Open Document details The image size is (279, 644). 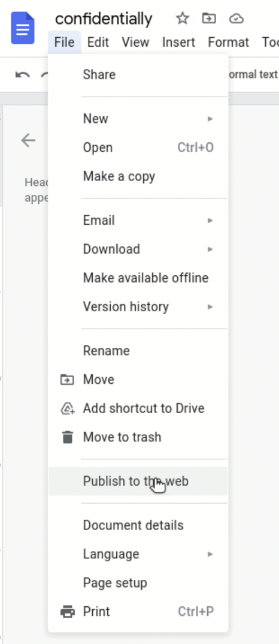138,525
